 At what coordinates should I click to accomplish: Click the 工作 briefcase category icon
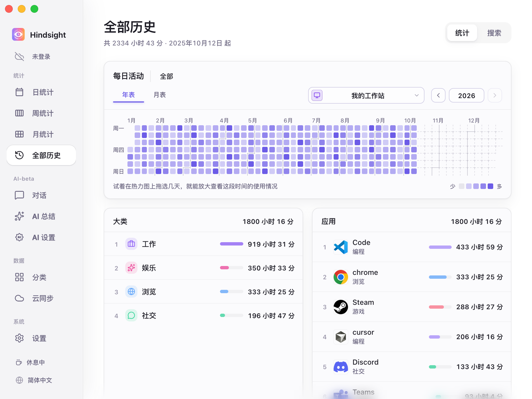pos(131,244)
